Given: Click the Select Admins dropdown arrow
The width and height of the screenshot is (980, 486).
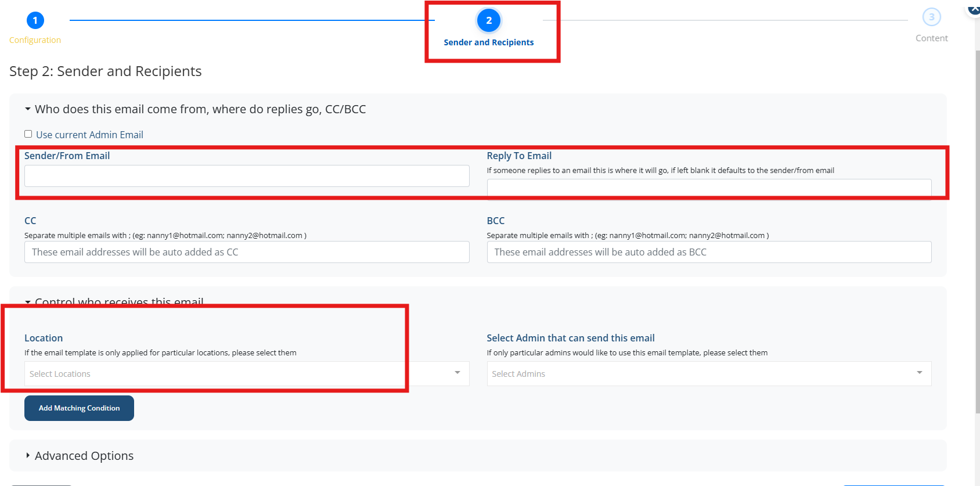Looking at the screenshot, I should click(x=920, y=373).
